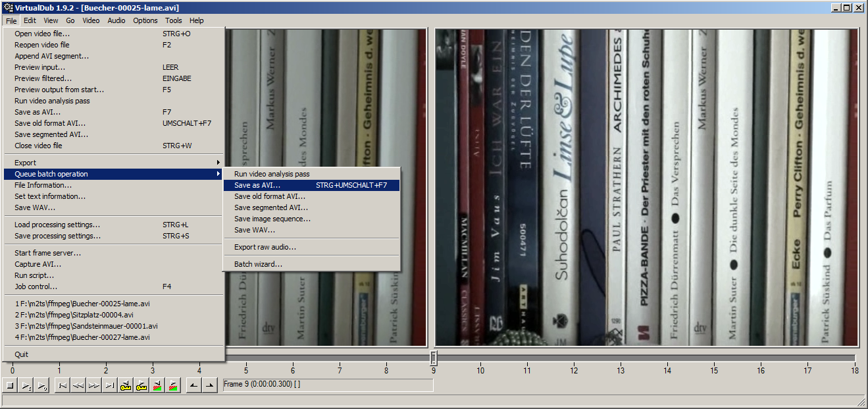Screen dimensions: 868x409
Task: Set the selection end mark-out button
Action: point(210,385)
